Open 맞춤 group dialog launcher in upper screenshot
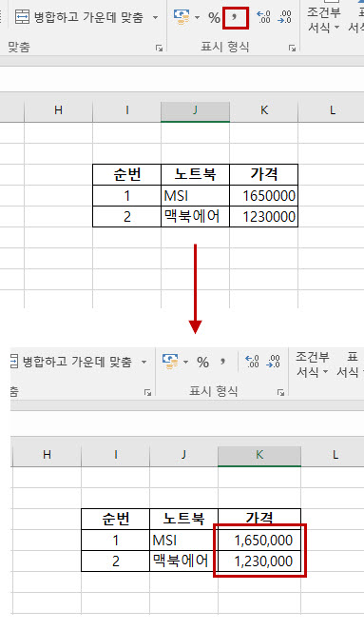 point(159,49)
